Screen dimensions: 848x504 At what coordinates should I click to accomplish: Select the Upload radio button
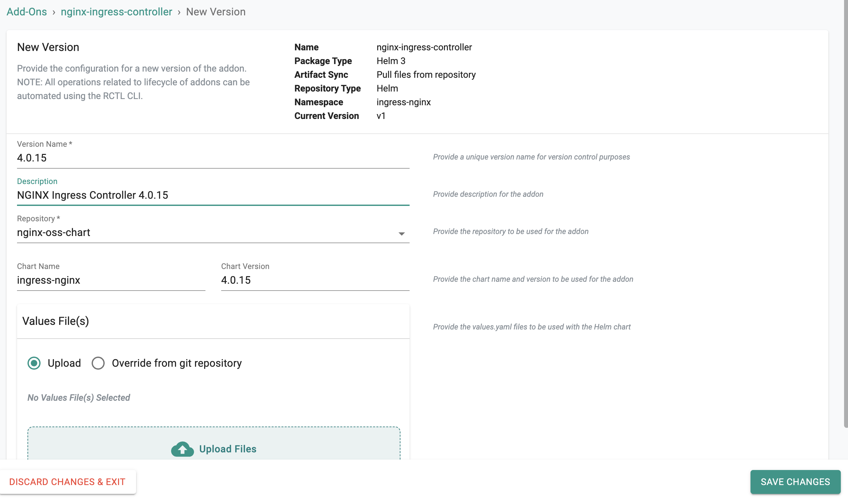[34, 363]
